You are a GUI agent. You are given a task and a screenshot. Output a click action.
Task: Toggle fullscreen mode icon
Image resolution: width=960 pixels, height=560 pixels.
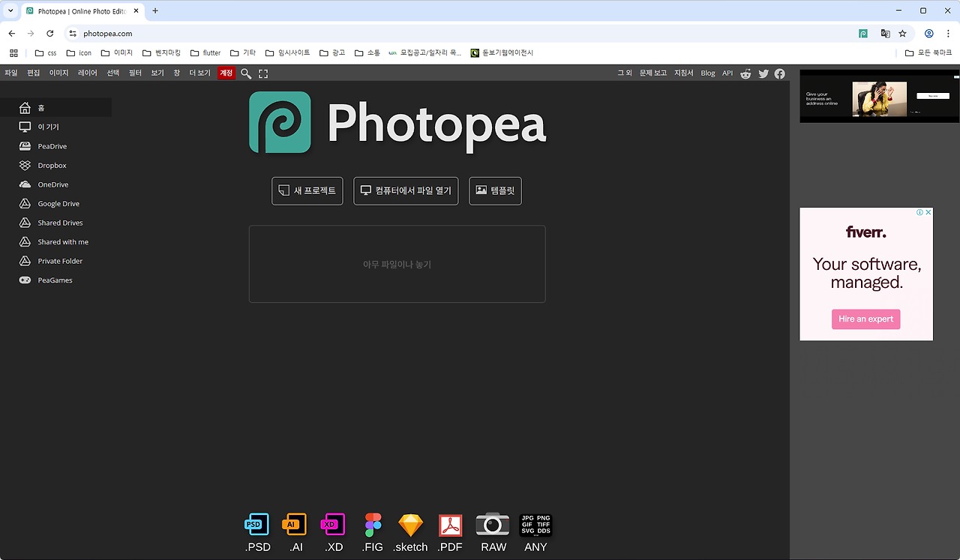pos(263,73)
